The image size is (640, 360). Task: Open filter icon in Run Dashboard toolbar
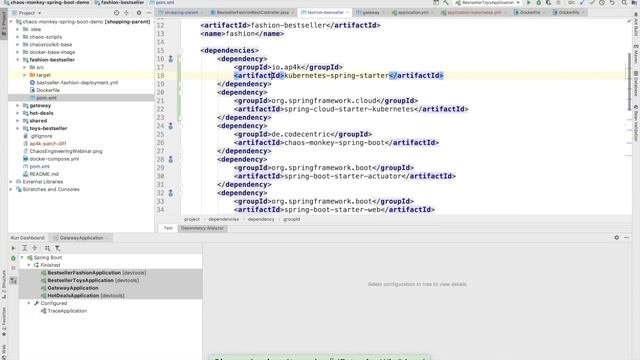coord(58,248)
